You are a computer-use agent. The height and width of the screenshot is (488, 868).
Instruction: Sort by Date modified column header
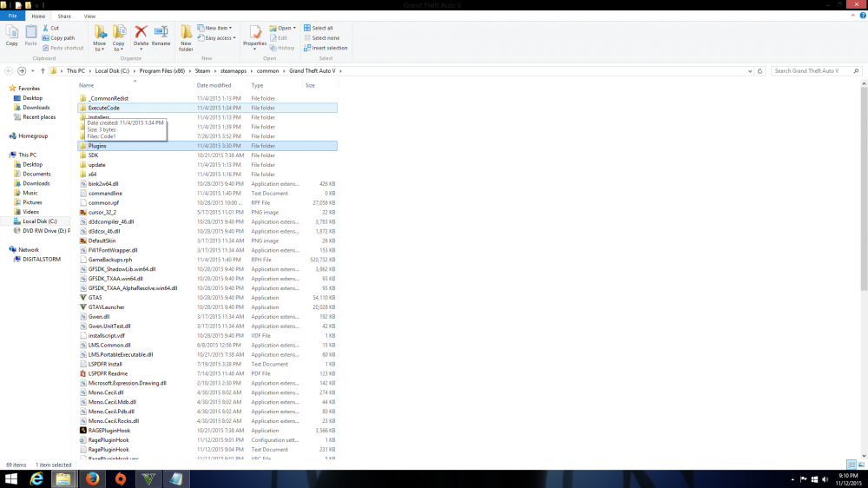click(221, 85)
